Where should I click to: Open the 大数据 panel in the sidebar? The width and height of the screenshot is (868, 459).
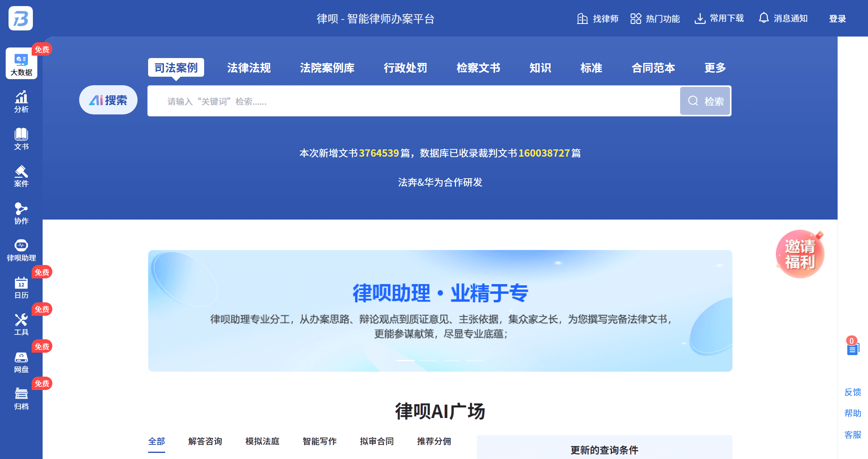pos(21,64)
